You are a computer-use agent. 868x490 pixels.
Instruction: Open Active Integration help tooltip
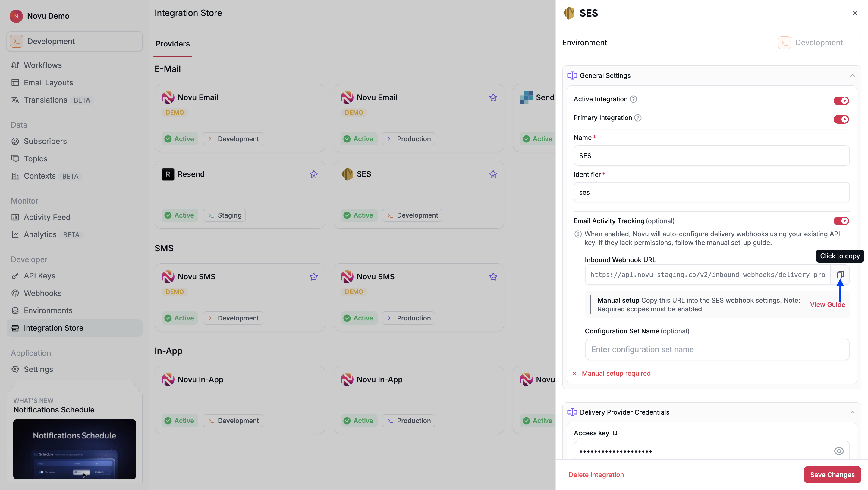633,99
